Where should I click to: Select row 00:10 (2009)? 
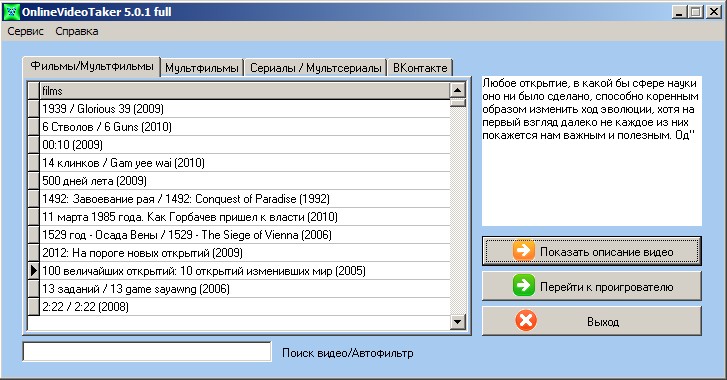(x=245, y=145)
